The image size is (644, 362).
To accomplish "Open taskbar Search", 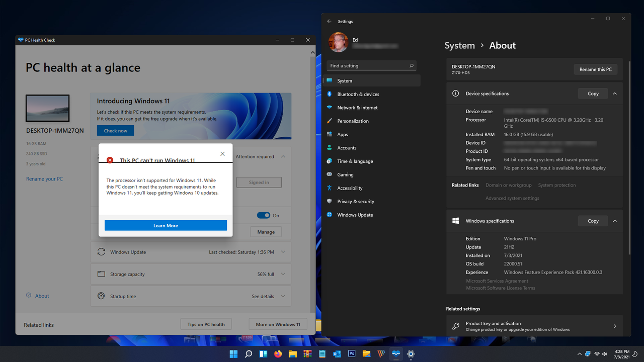I will tap(249, 354).
